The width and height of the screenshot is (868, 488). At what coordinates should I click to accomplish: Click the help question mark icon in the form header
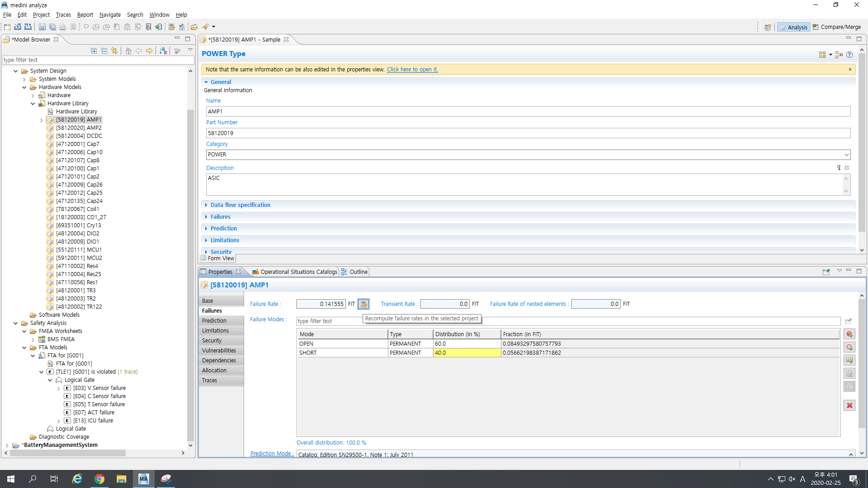pos(849,55)
